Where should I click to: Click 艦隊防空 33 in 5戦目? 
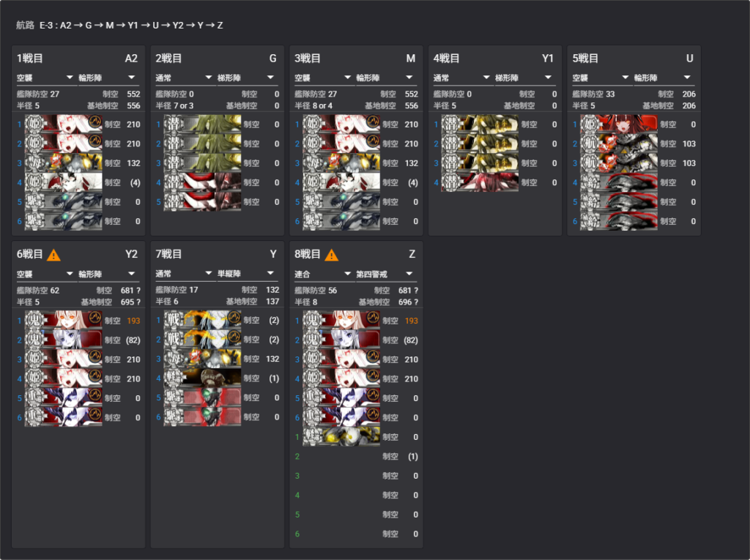pyautogui.click(x=593, y=94)
